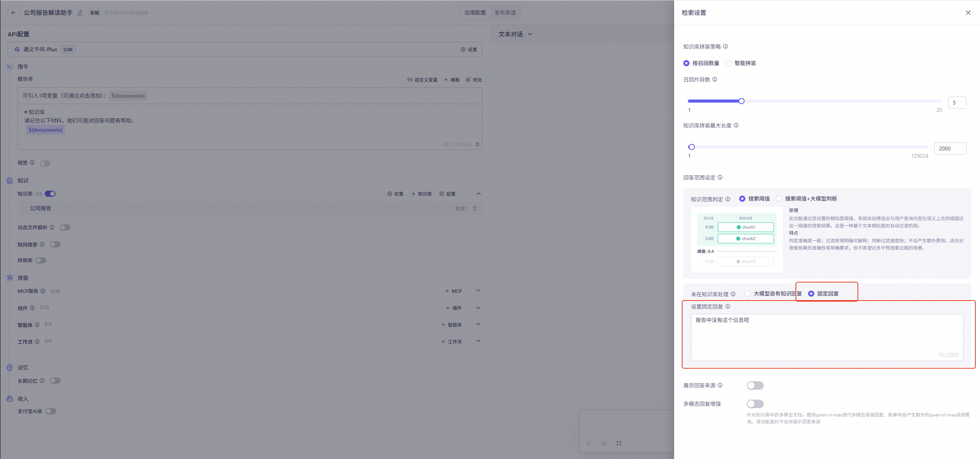The width and height of the screenshot is (980, 459).
Task: Click the paperclip attachment icon in the chat box
Action: (588, 443)
